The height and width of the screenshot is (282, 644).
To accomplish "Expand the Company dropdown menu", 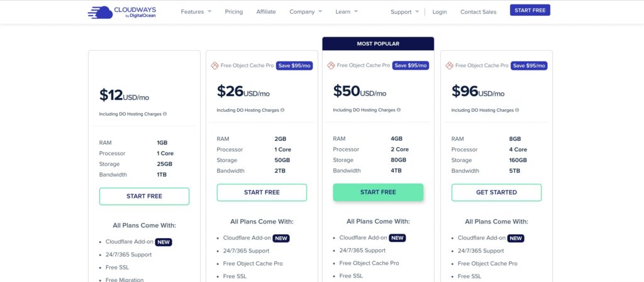I will point(306,12).
